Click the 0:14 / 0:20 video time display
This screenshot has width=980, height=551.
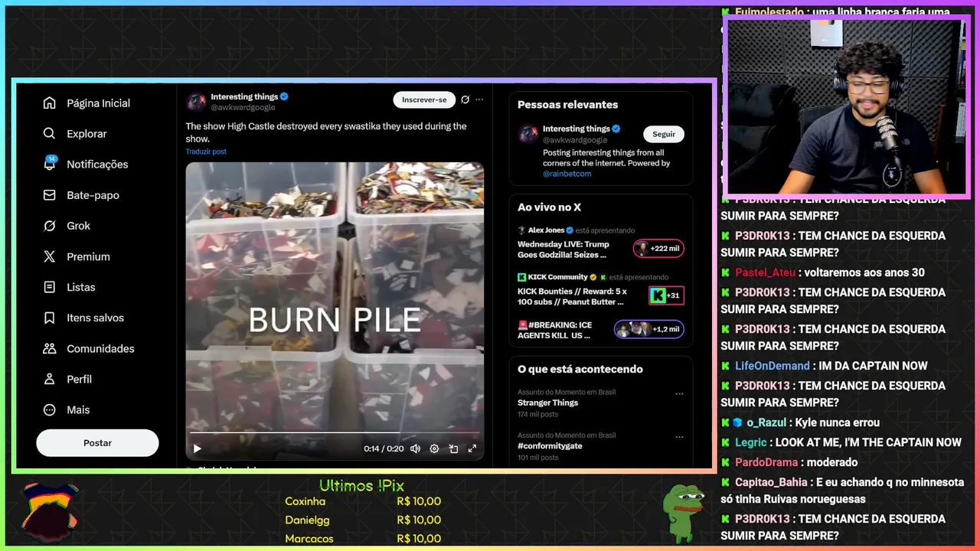[x=384, y=448]
